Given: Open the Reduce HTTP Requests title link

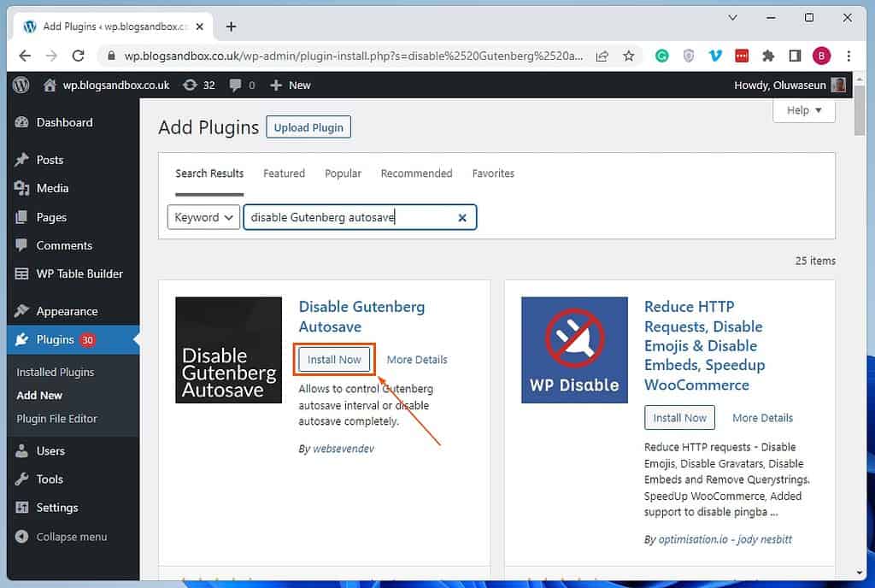Looking at the screenshot, I should tap(705, 346).
